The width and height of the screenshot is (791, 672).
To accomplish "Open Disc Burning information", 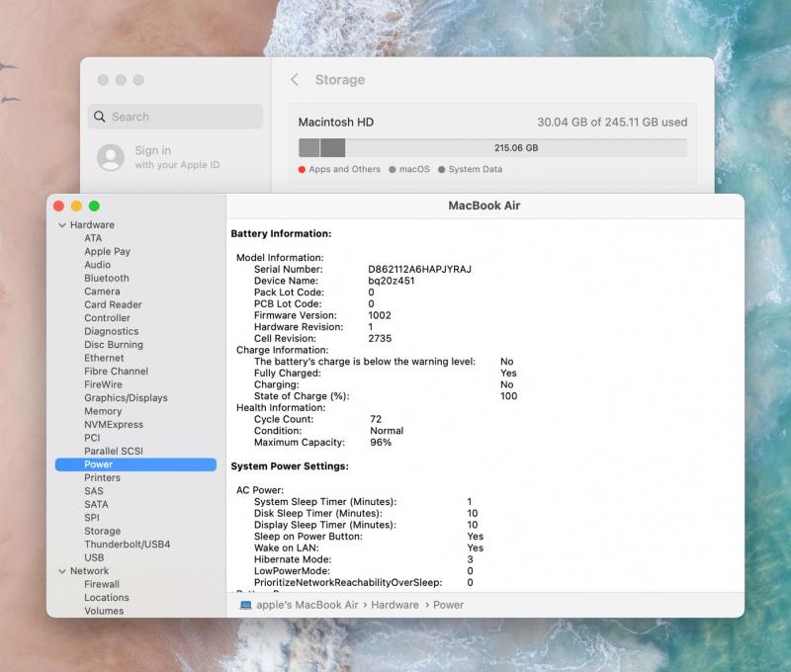I will click(x=114, y=345).
